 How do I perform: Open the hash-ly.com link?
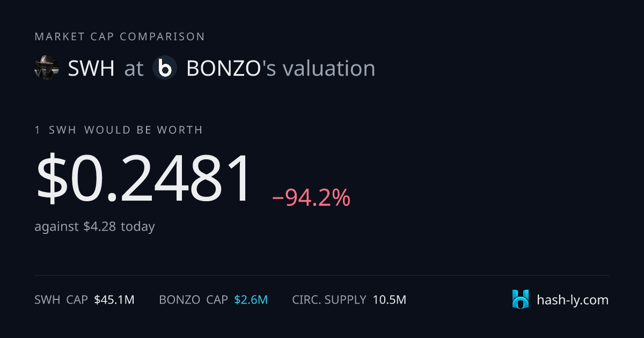point(573,300)
